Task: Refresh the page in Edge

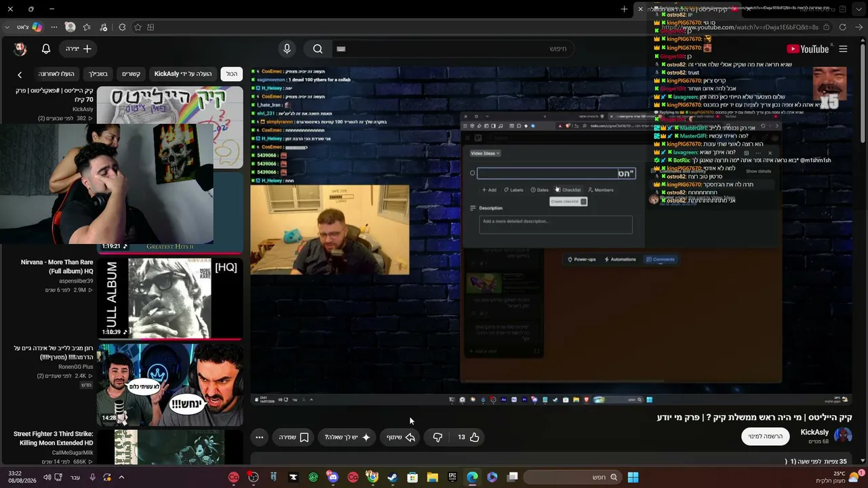Action: coord(842,27)
